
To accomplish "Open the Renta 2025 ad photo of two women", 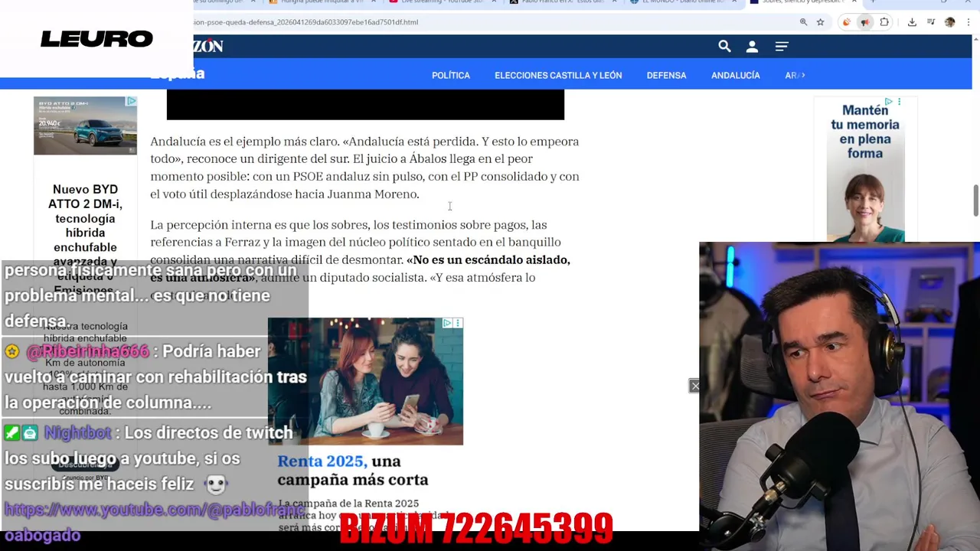I will click(365, 381).
